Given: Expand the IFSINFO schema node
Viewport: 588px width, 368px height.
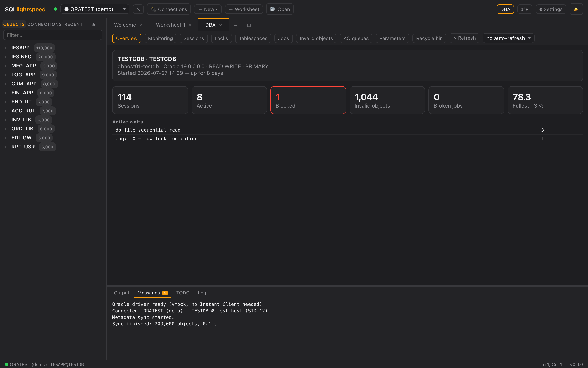Looking at the screenshot, I should (6, 57).
